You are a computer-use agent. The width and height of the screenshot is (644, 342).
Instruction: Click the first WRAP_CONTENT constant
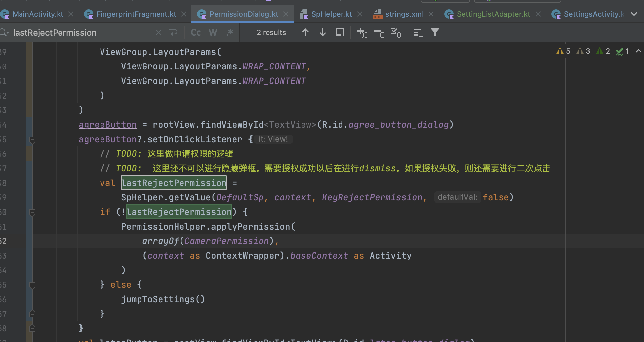pyautogui.click(x=274, y=66)
